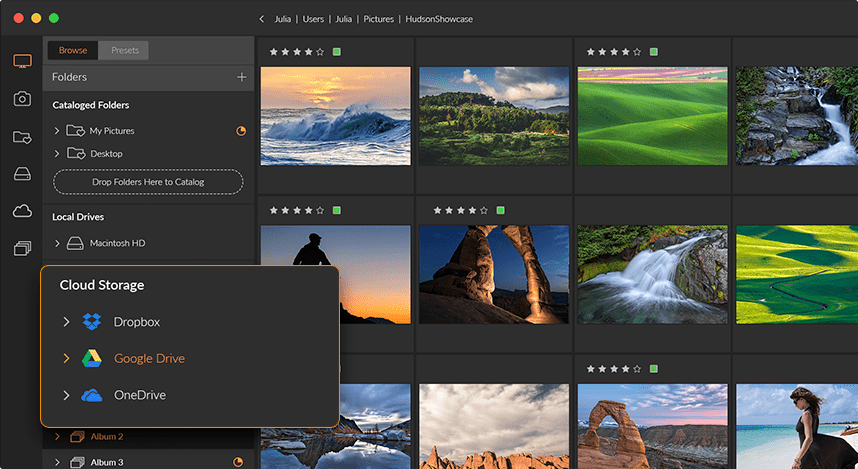Set fifth star on silhouette man photo
Image resolution: width=858 pixels, height=469 pixels.
pyautogui.click(x=320, y=210)
